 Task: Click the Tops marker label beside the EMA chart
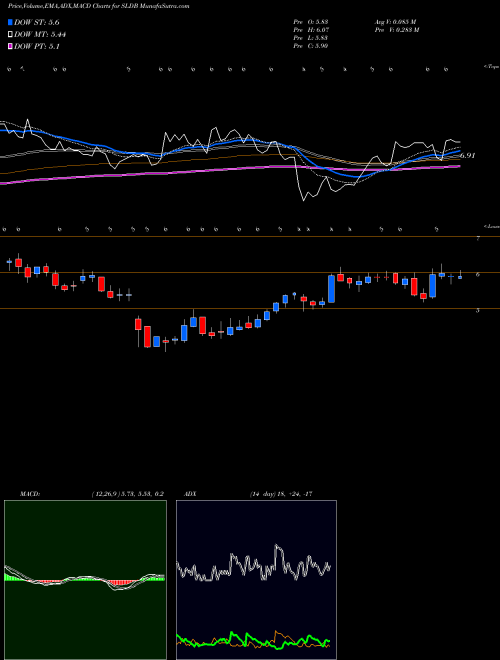pos(492,67)
